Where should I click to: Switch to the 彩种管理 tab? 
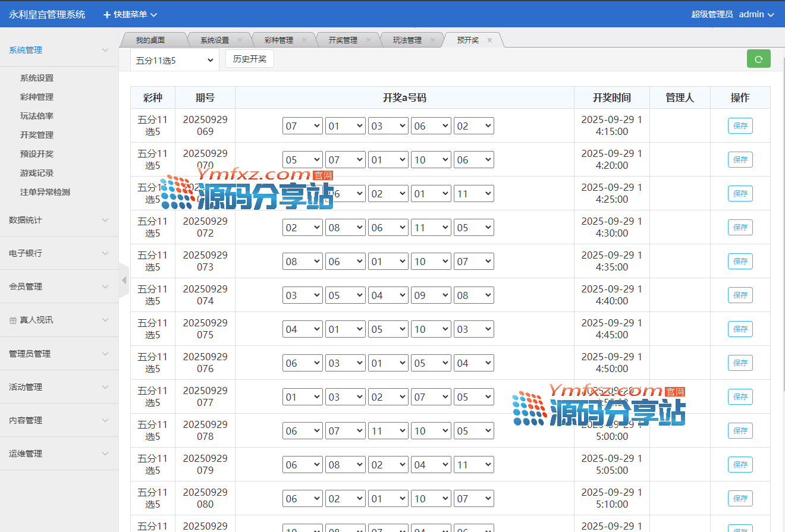(278, 40)
